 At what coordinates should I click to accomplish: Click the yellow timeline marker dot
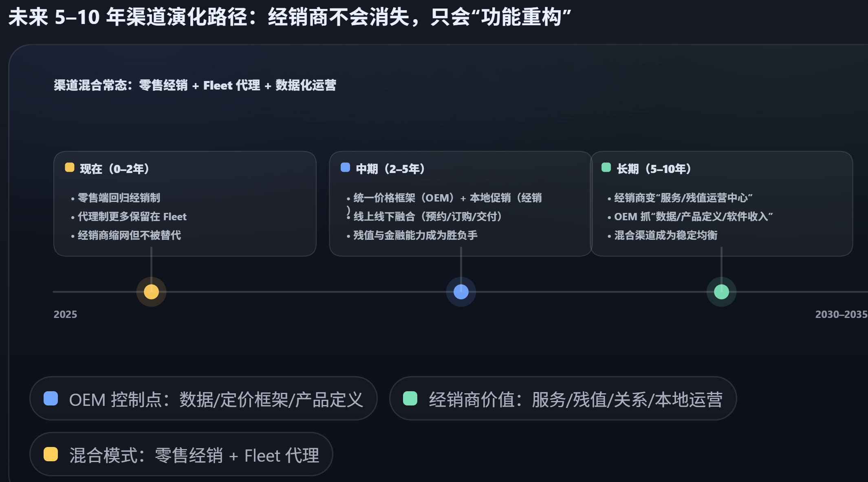(x=151, y=292)
